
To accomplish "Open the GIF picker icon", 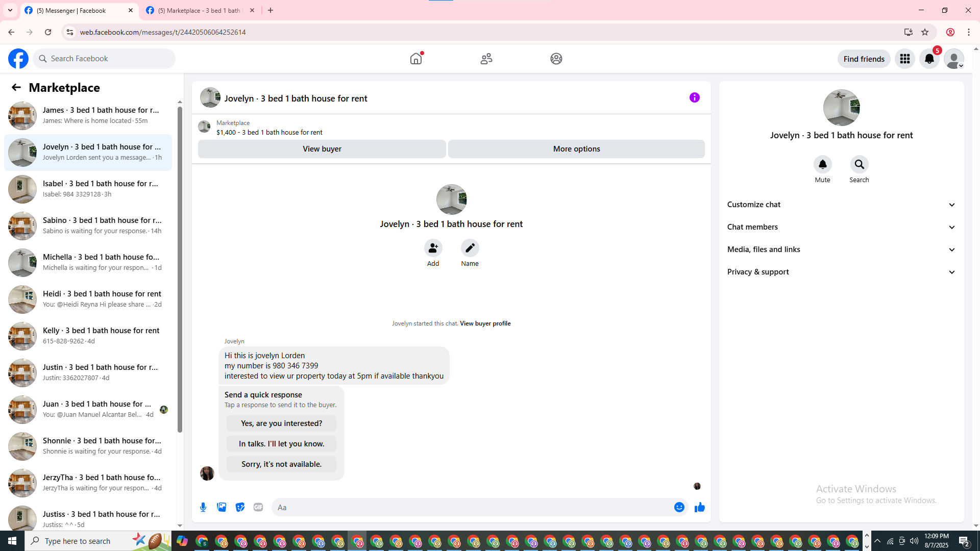I will tap(258, 507).
